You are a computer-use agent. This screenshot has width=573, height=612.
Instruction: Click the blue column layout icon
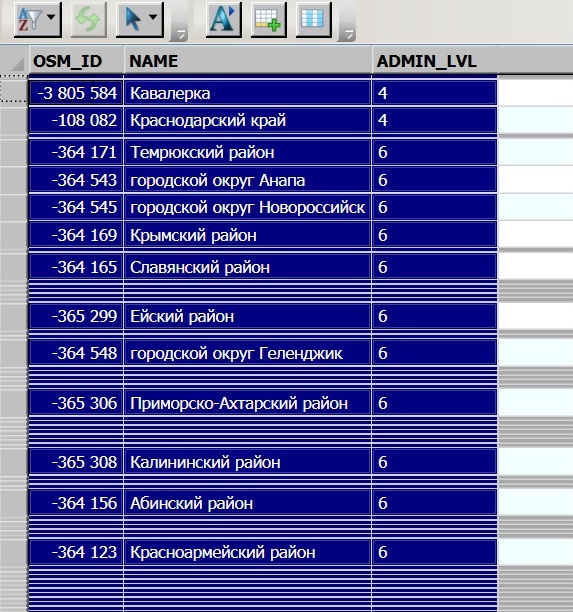(313, 19)
